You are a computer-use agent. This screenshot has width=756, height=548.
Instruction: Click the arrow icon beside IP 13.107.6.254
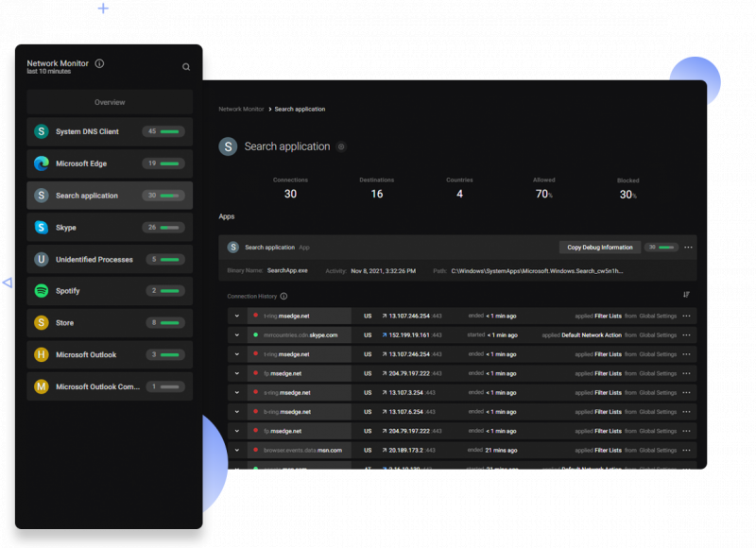(x=385, y=412)
